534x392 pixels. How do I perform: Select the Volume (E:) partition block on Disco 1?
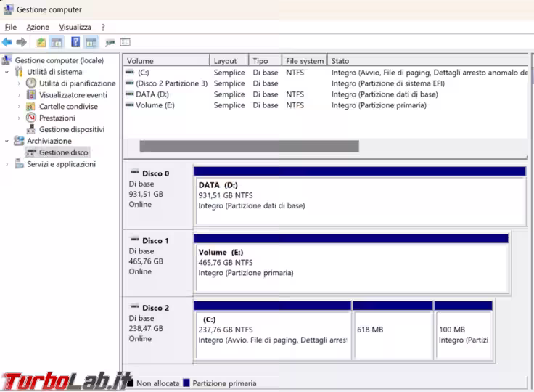[351, 267]
